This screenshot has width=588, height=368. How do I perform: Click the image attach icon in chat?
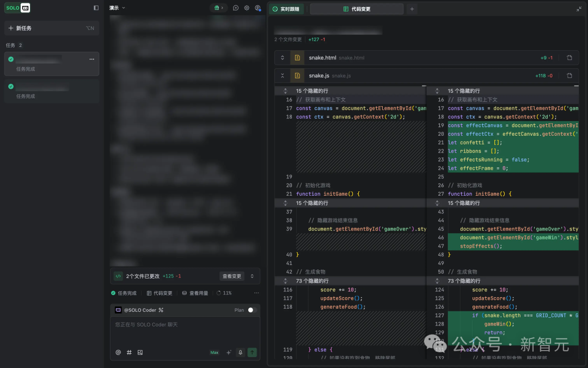click(140, 353)
